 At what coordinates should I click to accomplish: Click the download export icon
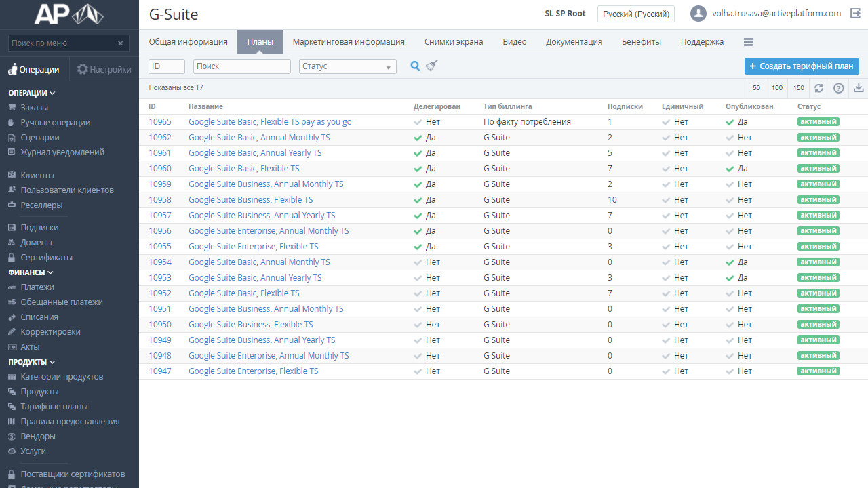[x=859, y=87]
